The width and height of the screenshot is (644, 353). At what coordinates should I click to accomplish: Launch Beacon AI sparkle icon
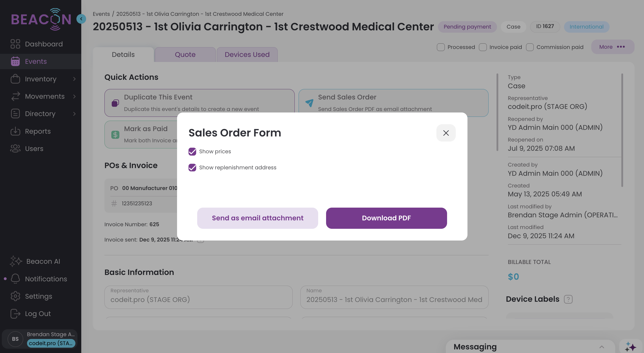point(16,261)
